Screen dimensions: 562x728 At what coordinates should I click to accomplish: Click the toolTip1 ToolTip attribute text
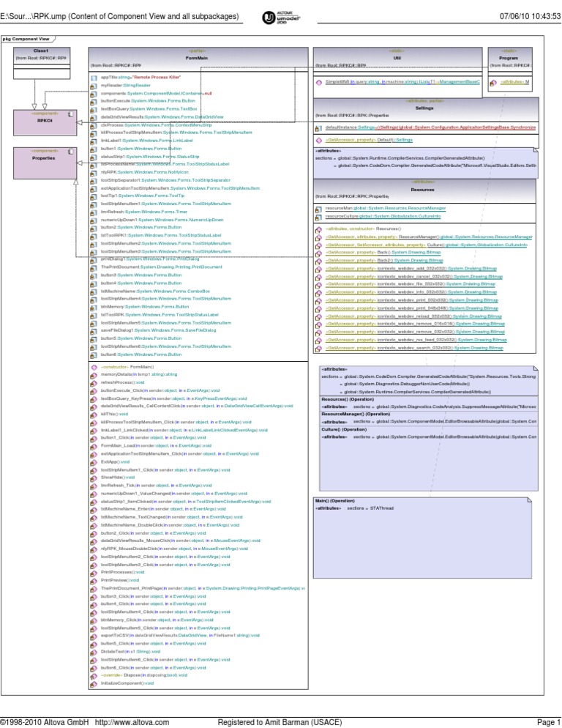point(143,196)
